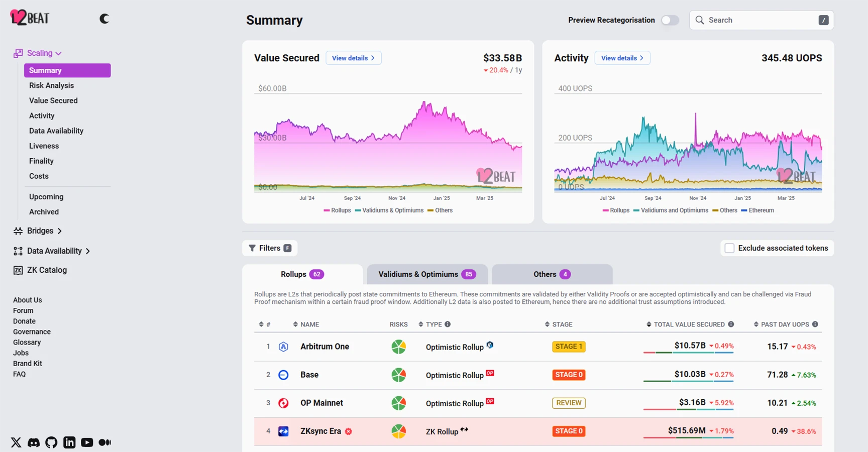Click the Scaling section icon
Image resolution: width=868 pixels, height=452 pixels.
tap(18, 53)
